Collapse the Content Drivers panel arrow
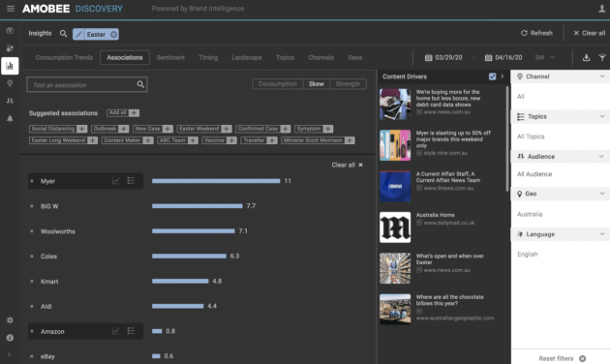Screen dimensions: 610x364 (503, 76)
